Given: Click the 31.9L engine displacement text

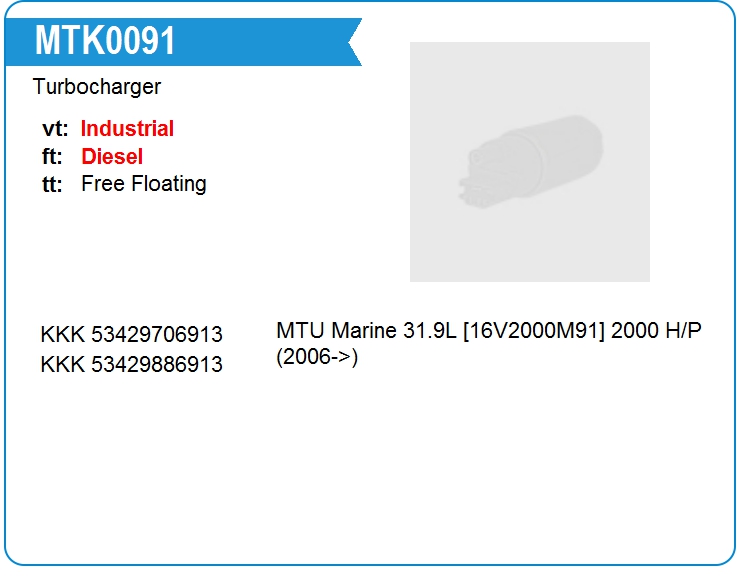Looking at the screenshot, I should (430, 330).
